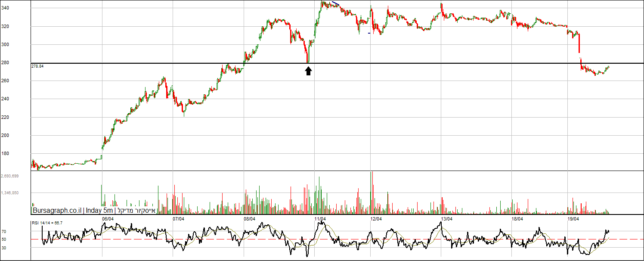Click the Inday 5m interval label
Image resolution: width=644 pixels, height=261 pixels.
(x=99, y=211)
